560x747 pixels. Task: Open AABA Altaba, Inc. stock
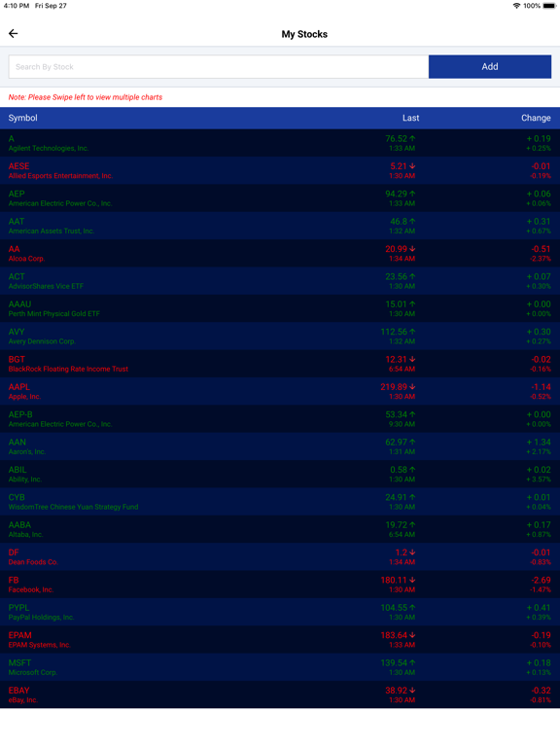(x=280, y=530)
